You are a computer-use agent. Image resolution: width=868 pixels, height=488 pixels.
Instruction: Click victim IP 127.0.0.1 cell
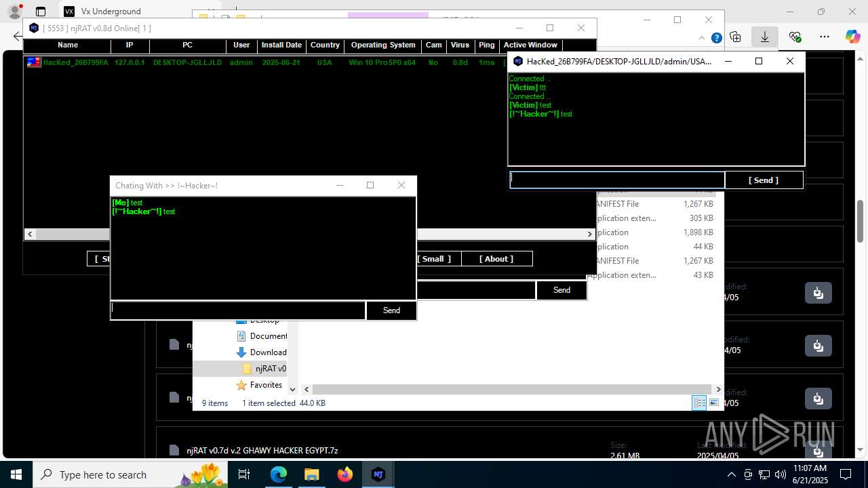tap(130, 62)
